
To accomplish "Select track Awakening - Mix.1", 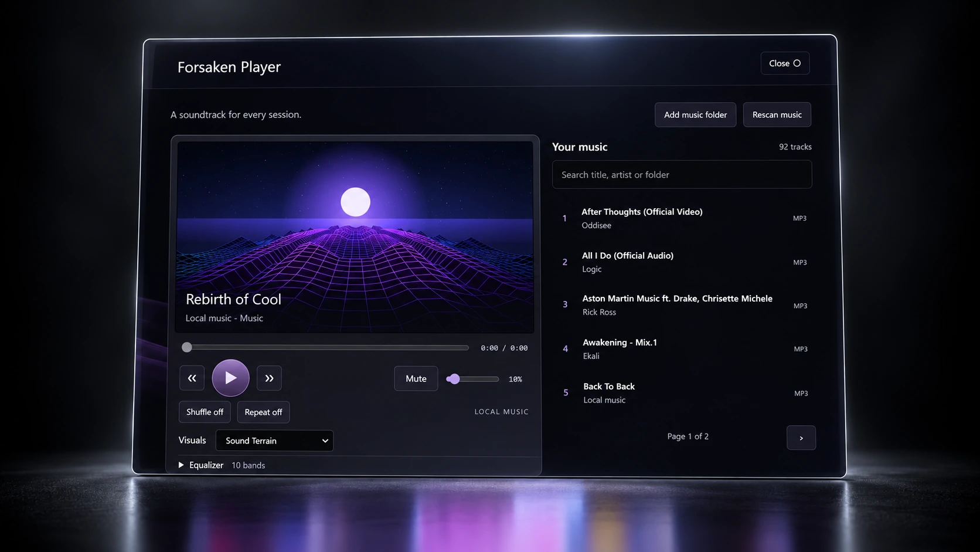I will pos(684,349).
